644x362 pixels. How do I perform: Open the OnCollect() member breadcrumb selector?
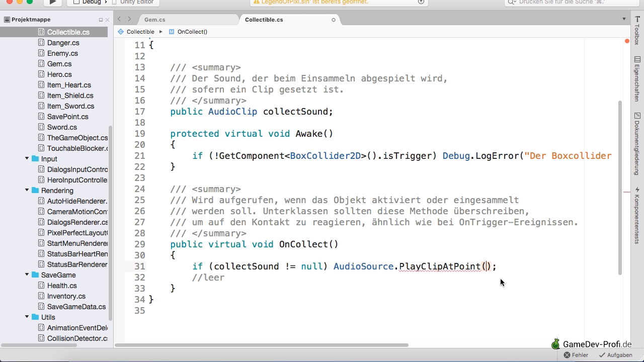(x=192, y=32)
